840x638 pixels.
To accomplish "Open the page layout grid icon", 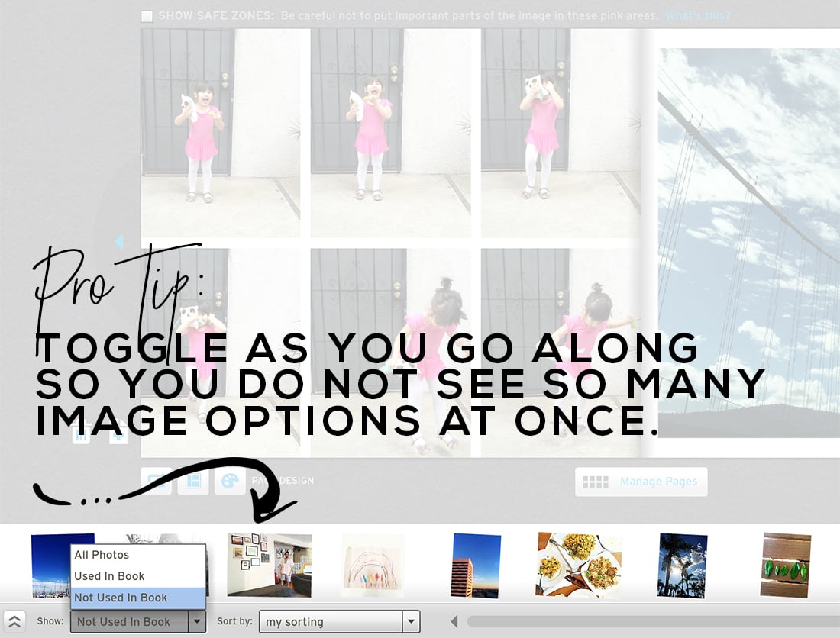I will (193, 481).
